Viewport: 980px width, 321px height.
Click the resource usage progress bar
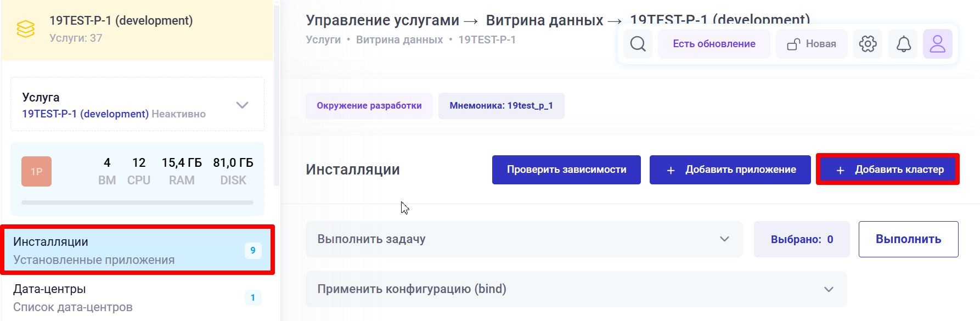tap(137, 202)
